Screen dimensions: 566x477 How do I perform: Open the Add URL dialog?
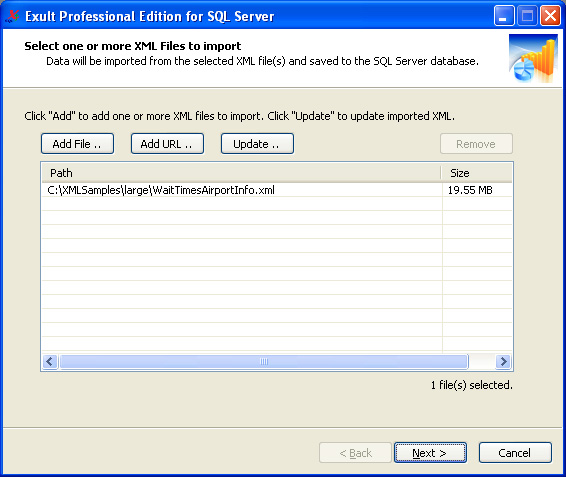point(167,144)
